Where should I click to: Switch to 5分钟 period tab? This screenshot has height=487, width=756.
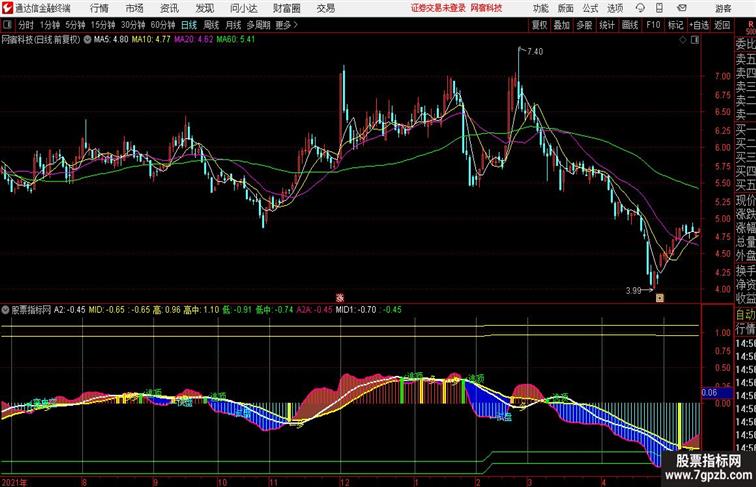click(75, 25)
